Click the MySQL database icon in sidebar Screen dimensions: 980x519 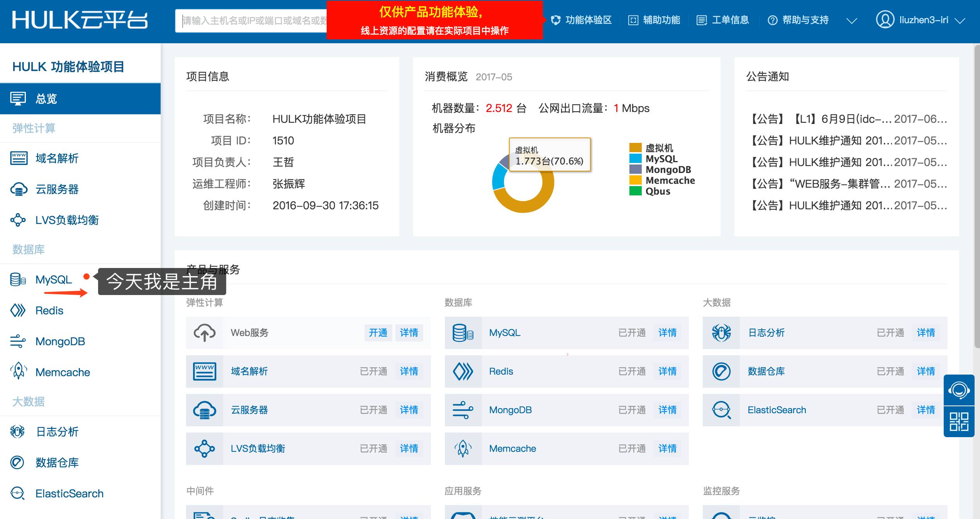(18, 280)
